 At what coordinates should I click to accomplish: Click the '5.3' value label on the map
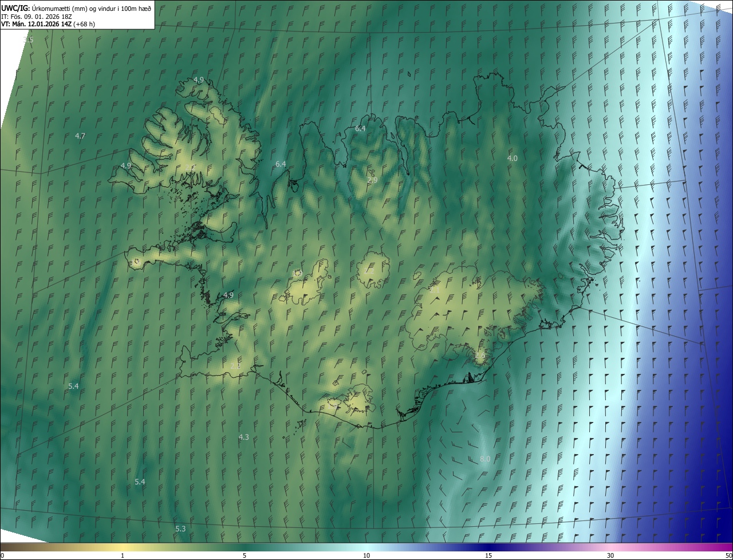click(180, 529)
